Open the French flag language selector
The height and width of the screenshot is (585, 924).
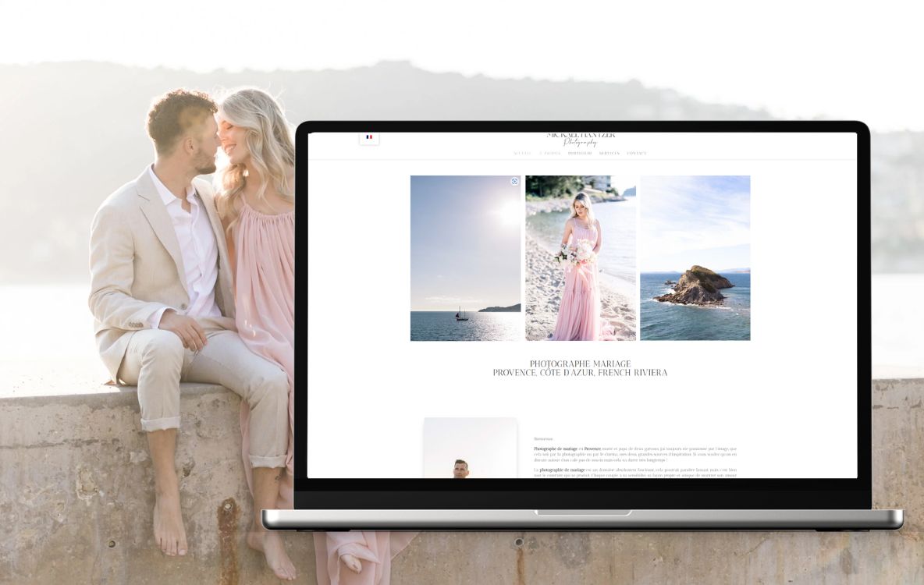(369, 137)
